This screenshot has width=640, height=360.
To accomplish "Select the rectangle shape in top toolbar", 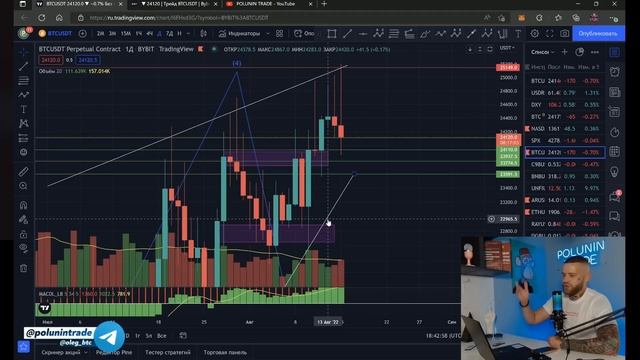I will [x=332, y=33].
